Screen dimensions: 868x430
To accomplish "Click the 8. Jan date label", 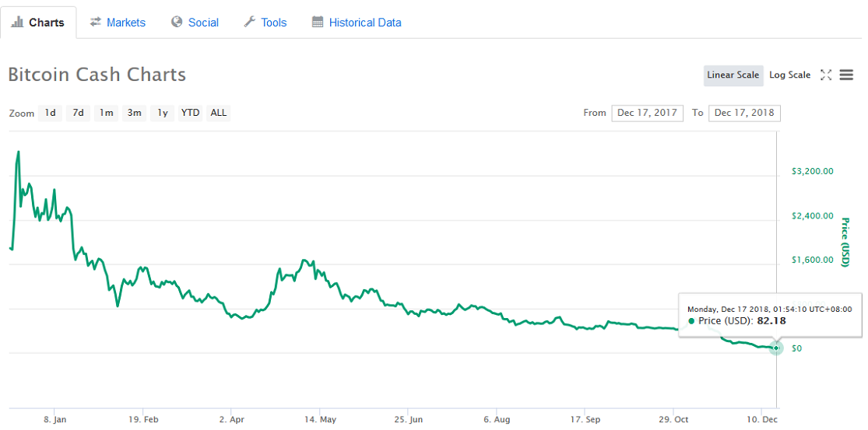I will tap(55, 419).
